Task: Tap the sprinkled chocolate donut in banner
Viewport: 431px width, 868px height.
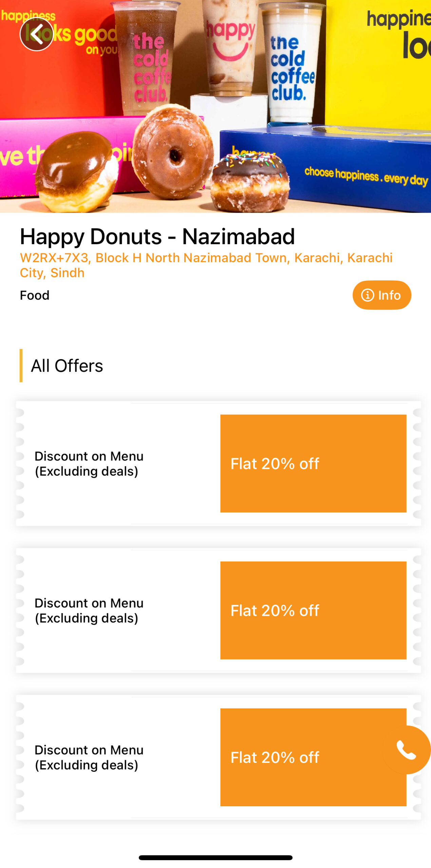Action: [x=250, y=181]
